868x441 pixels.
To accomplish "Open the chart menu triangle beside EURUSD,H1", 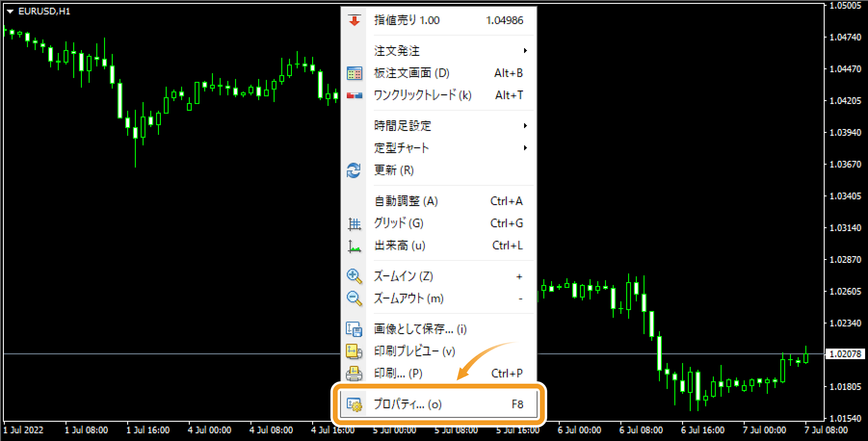I will pos(10,12).
